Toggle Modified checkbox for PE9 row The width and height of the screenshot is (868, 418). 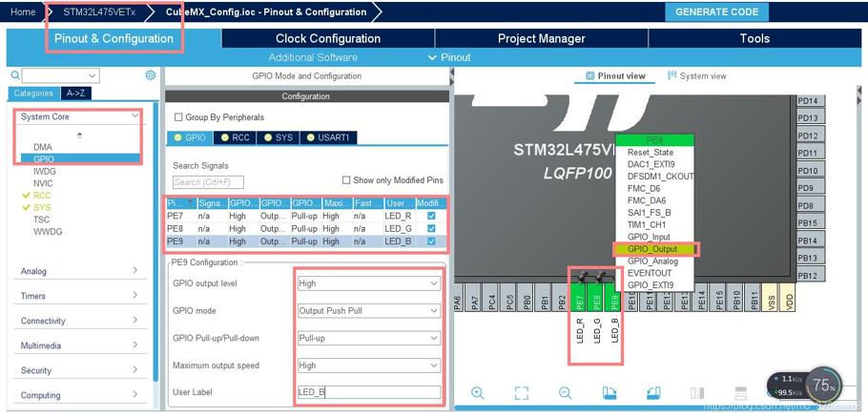431,241
